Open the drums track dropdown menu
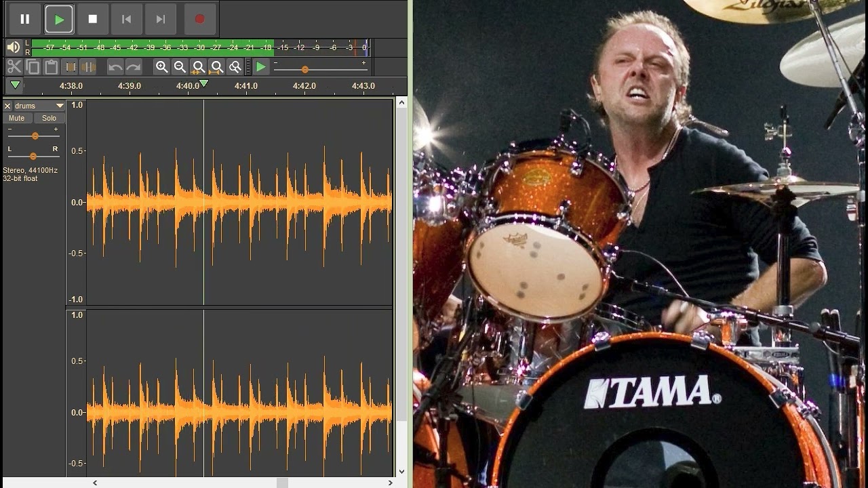This screenshot has width=868, height=488. click(x=39, y=106)
